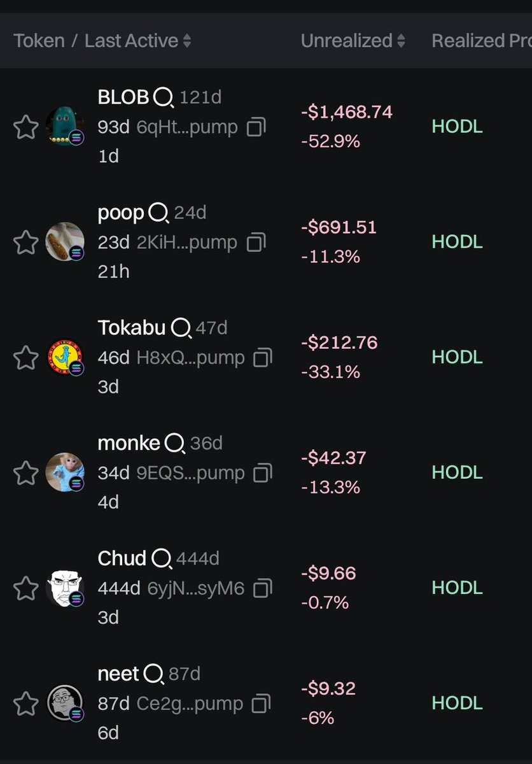Search the BLOB token via magnifier icon
Screen dimensions: 532x764
(164, 98)
